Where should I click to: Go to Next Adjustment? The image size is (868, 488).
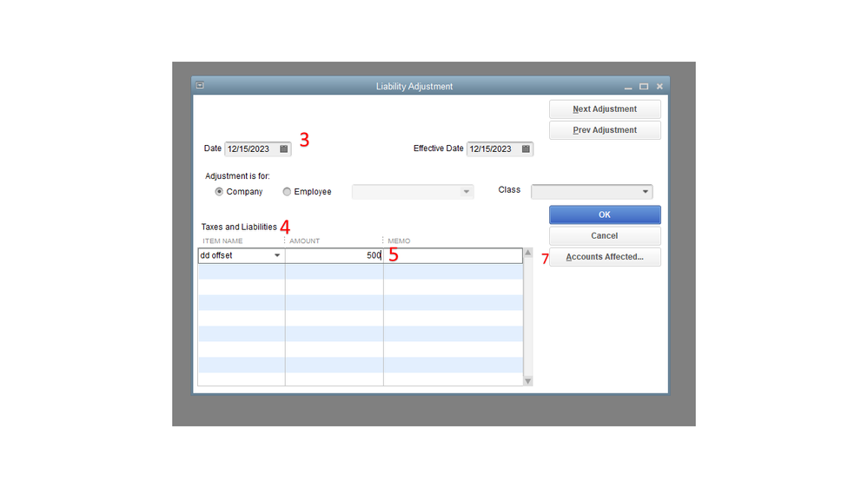[x=605, y=109]
